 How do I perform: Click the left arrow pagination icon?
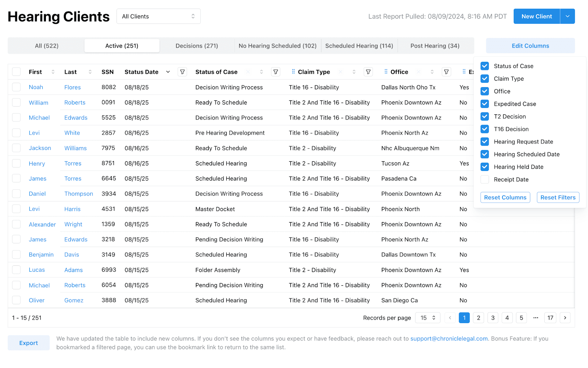pyautogui.click(x=449, y=318)
